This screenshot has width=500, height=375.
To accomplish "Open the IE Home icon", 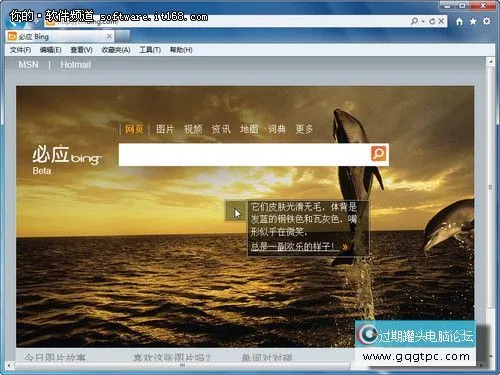I will pos(459,21).
